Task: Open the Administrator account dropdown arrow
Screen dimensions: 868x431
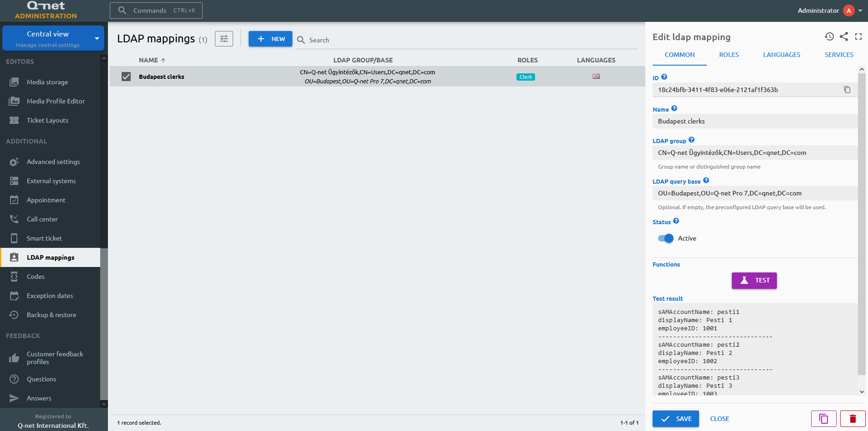Action: [860, 10]
